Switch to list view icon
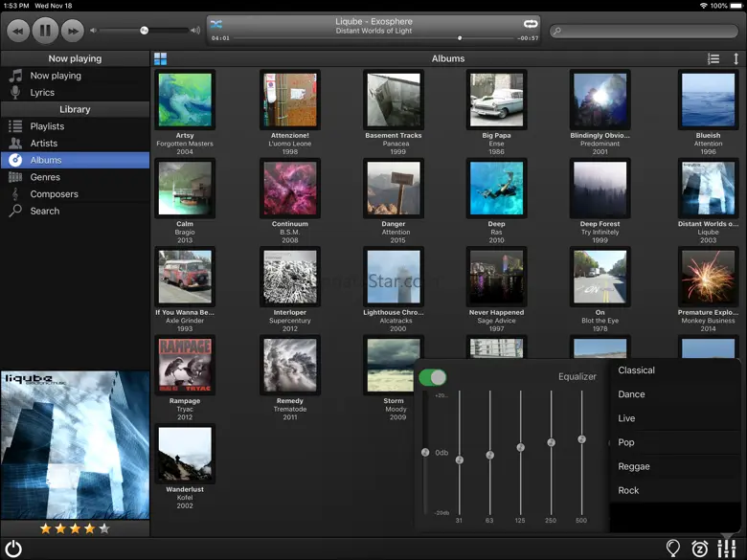Viewport: 747px width, 560px height. point(713,58)
